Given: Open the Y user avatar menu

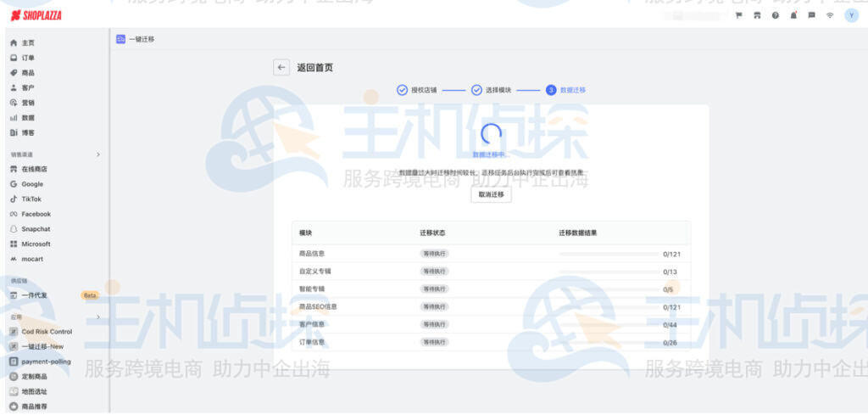Looking at the screenshot, I should [x=851, y=15].
